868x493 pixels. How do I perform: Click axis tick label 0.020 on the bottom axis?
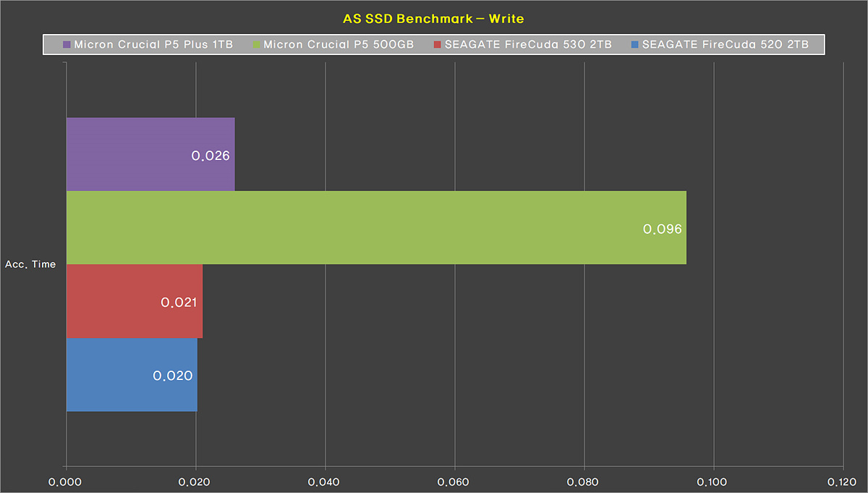click(x=195, y=481)
